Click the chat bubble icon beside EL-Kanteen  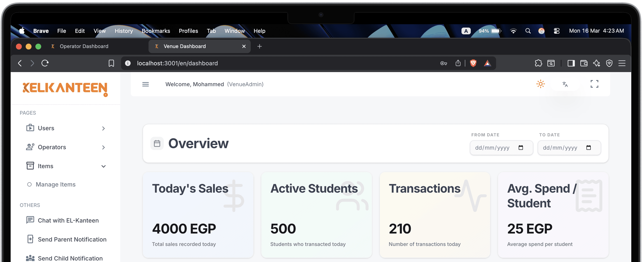coord(30,220)
